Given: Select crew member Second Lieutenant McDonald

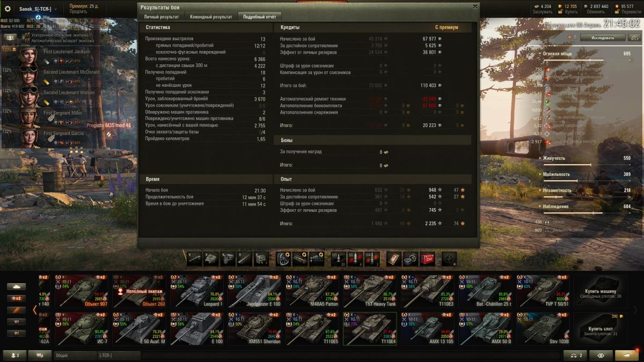Looking at the screenshot, I should tap(51, 76).
